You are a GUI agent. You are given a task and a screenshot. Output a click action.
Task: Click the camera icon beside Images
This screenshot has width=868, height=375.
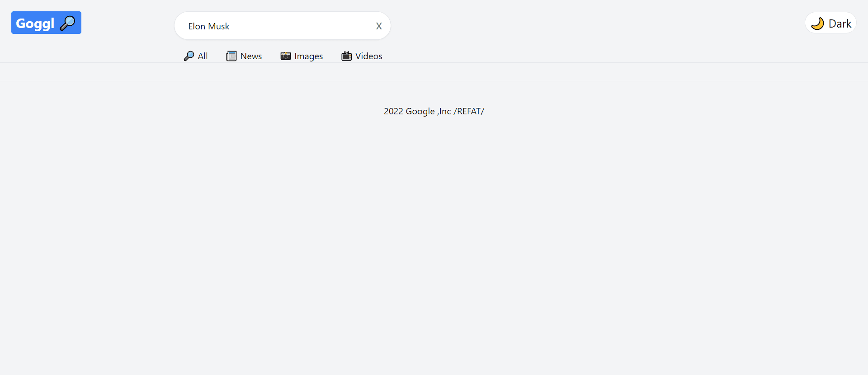click(x=286, y=56)
